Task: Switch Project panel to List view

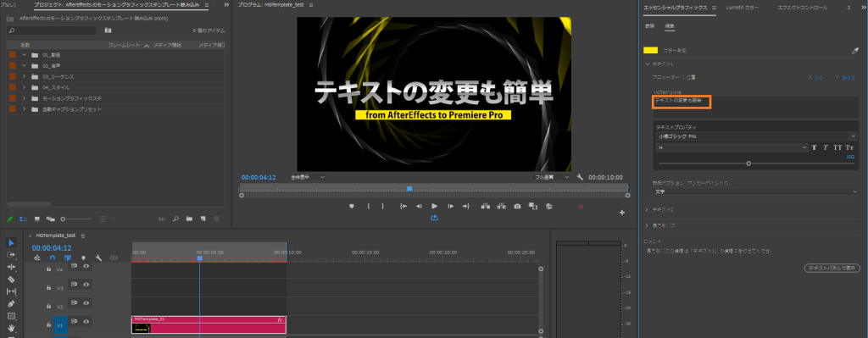Action: pos(23,219)
